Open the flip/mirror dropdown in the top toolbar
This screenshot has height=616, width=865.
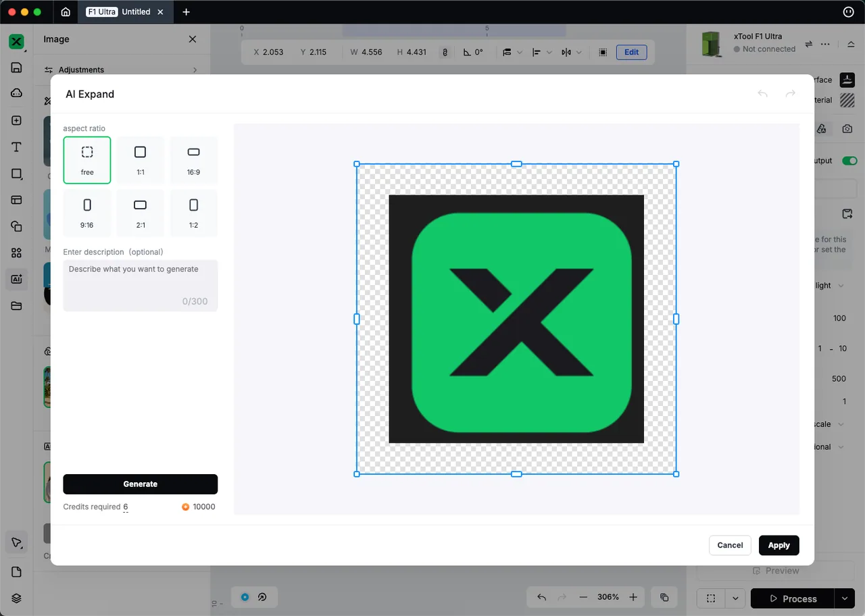pos(572,52)
